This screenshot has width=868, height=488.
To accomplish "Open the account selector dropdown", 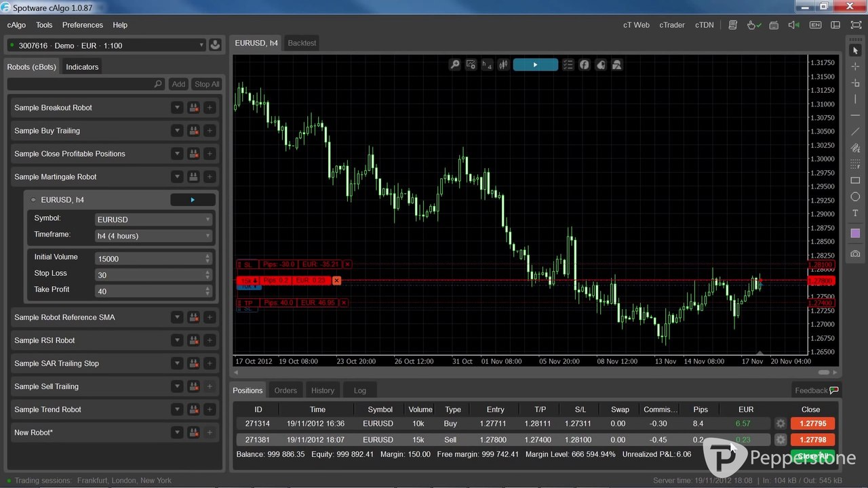I will (106, 45).
